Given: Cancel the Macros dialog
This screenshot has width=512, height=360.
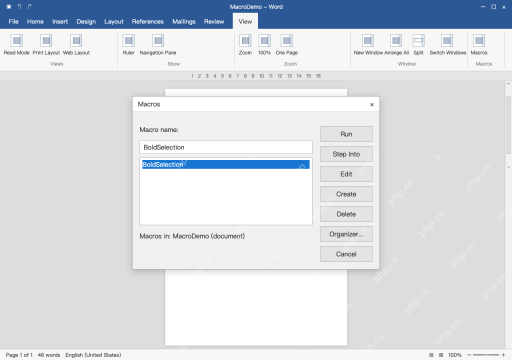Looking at the screenshot, I should [x=346, y=254].
